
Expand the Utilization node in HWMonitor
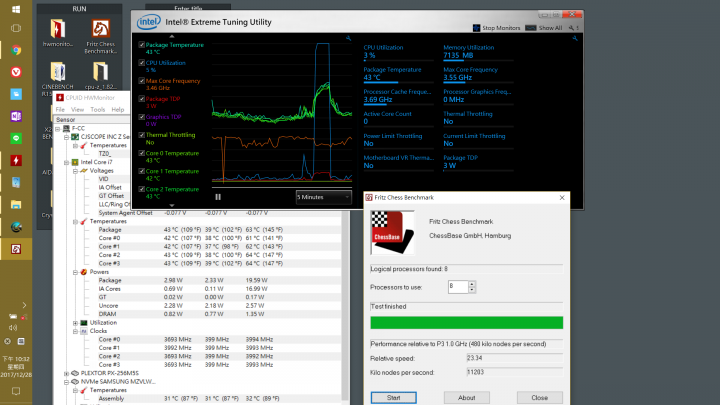click(75, 323)
